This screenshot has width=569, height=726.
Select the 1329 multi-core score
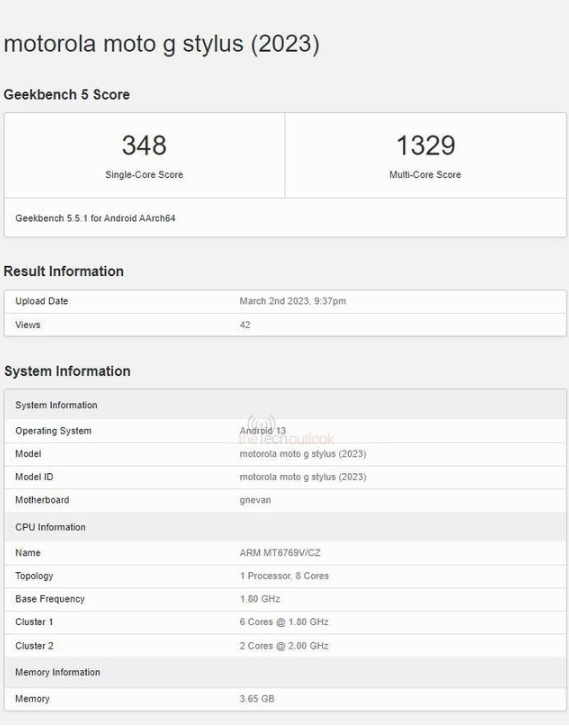(425, 145)
